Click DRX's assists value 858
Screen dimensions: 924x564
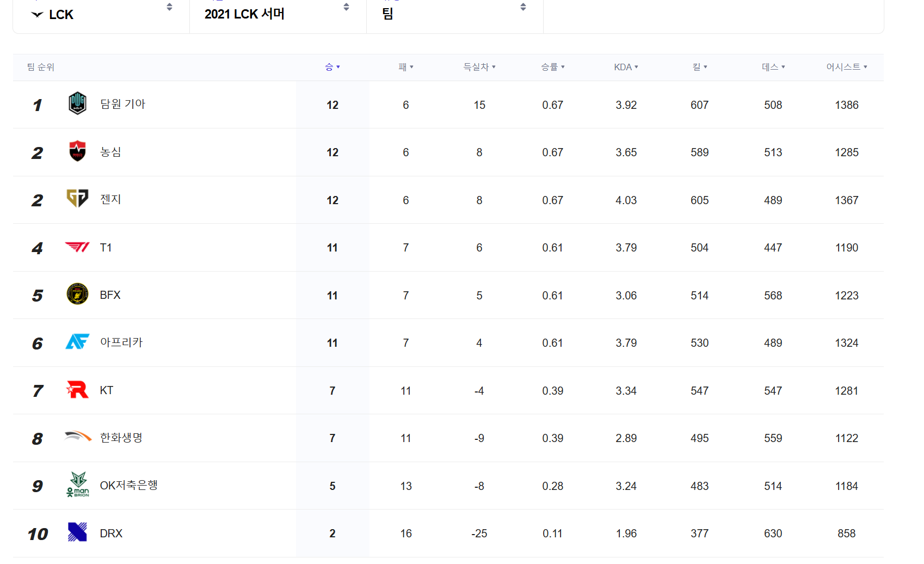point(847,534)
